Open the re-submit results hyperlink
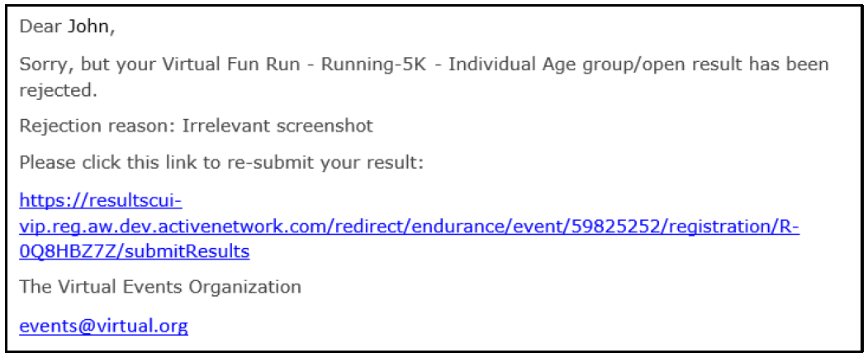This screenshot has height=358, width=868. pos(409,226)
